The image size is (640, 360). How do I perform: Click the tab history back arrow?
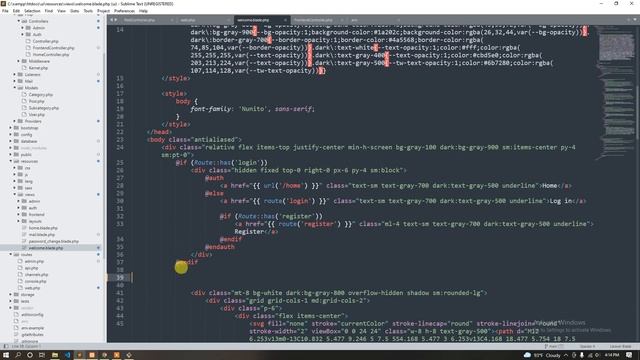111,20
